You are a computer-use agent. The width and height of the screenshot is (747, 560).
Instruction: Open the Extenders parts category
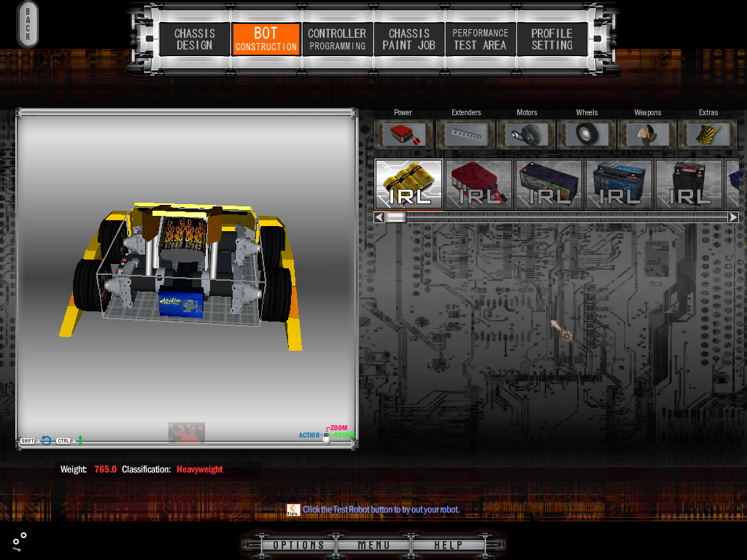click(465, 135)
